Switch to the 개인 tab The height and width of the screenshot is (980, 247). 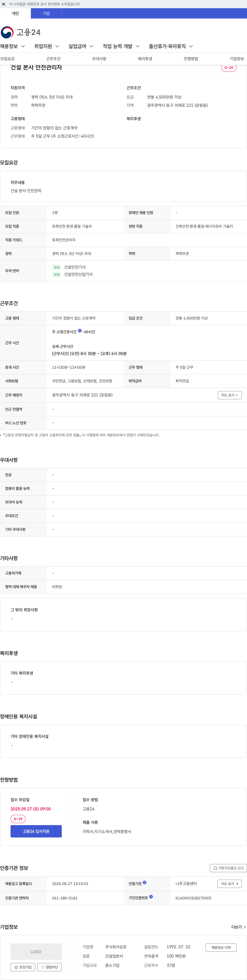(15, 13)
